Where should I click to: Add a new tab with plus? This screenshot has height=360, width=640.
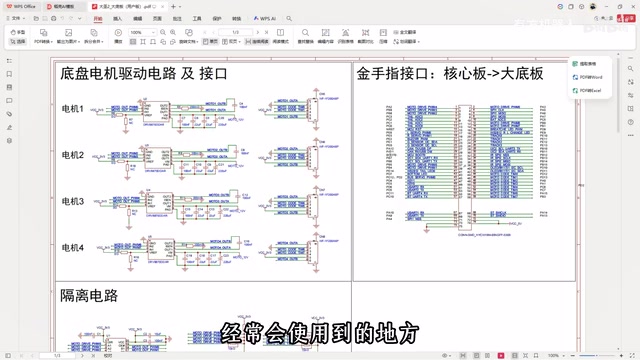coord(173,7)
